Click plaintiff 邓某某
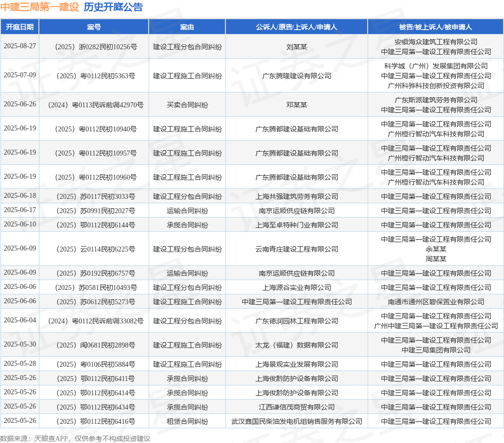504x443 pixels. [x=297, y=105]
